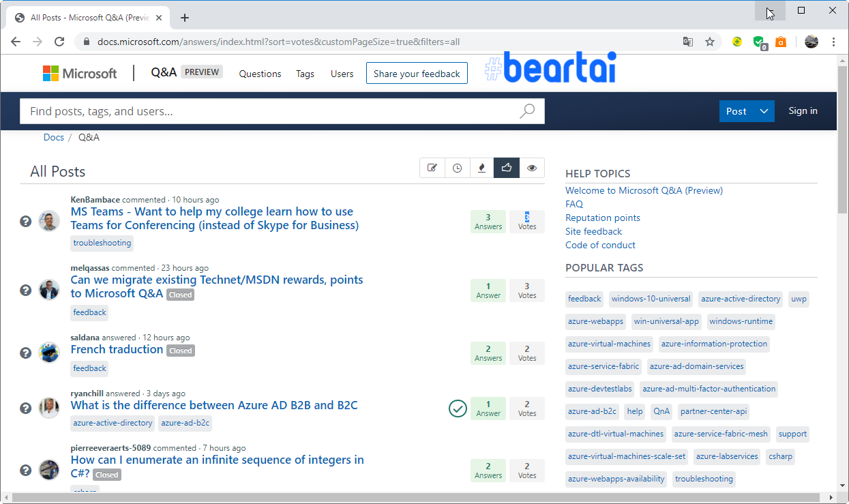Open the FAQ help topic
Screen dimensions: 849x504
click(x=574, y=204)
